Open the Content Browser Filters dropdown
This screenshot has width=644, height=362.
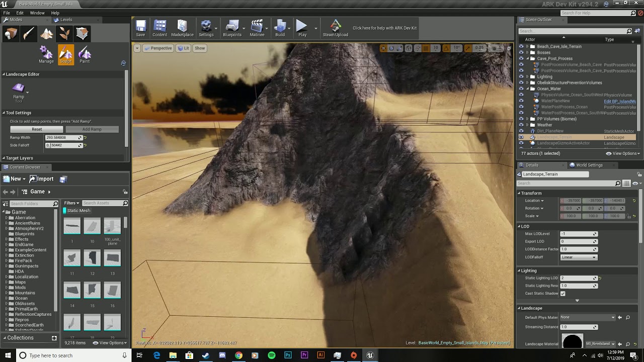(x=71, y=203)
